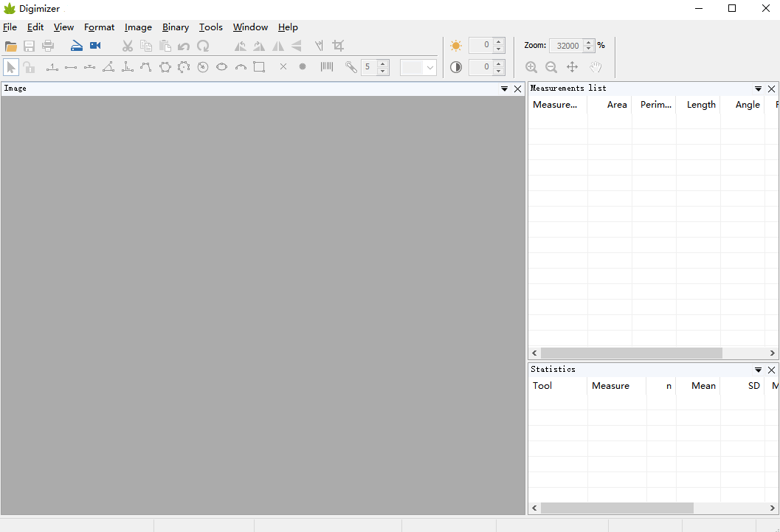
Task: Select the pointer arrow tool
Action: pyautogui.click(x=11, y=67)
